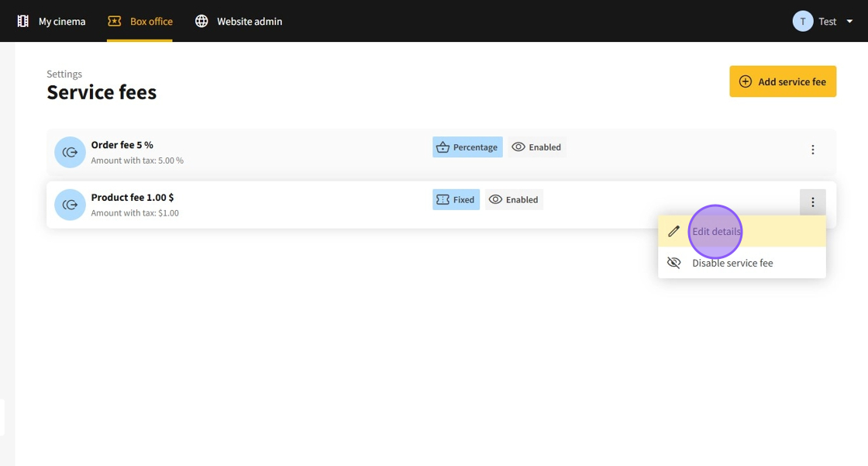The height and width of the screenshot is (466, 868).
Task: Toggle the Enabled badge on Order fee
Action: (x=536, y=147)
